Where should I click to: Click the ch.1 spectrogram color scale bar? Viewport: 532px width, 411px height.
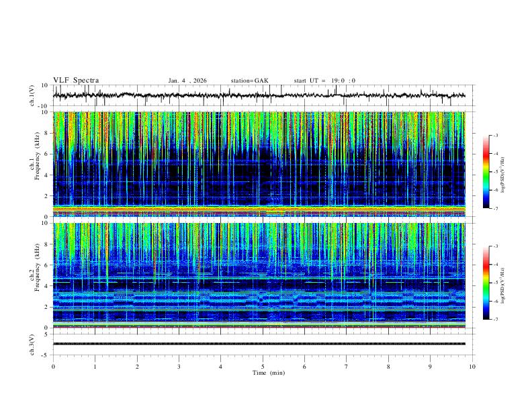[486, 172]
